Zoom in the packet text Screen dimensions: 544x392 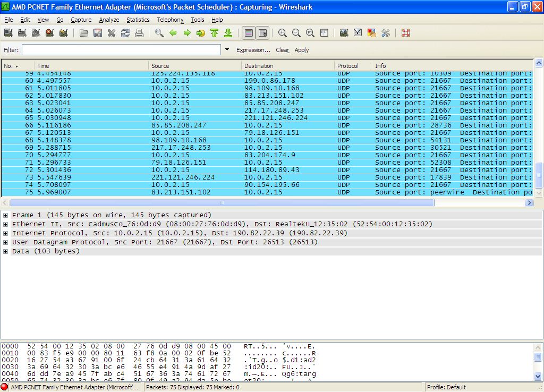(283, 33)
